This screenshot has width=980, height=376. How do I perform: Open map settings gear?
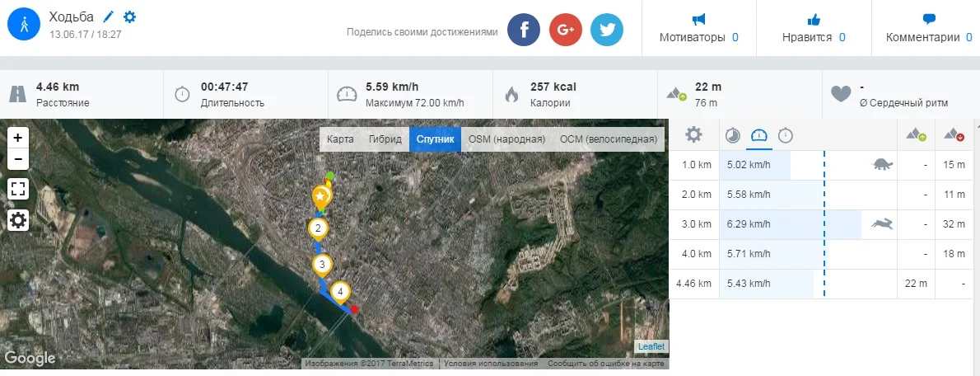tap(18, 220)
